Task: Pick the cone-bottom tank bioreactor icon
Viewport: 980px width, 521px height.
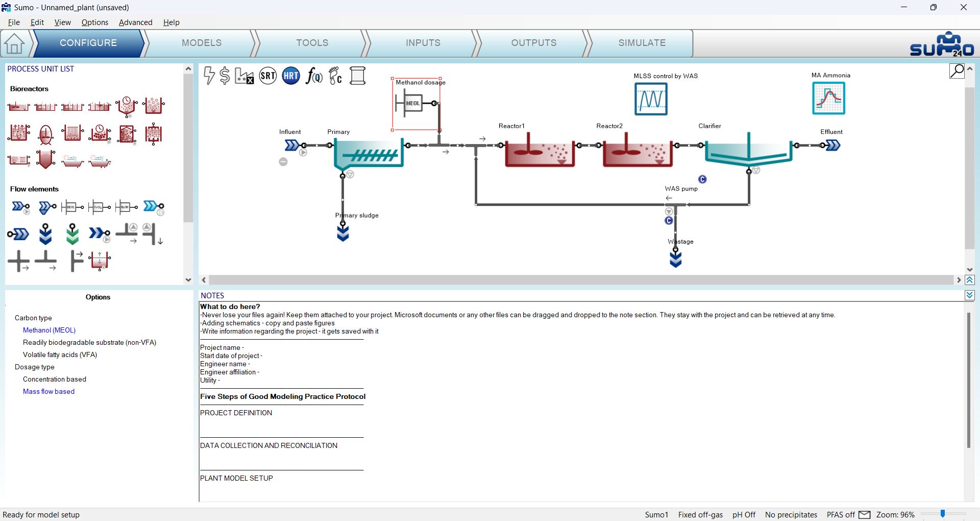Action: click(x=45, y=160)
